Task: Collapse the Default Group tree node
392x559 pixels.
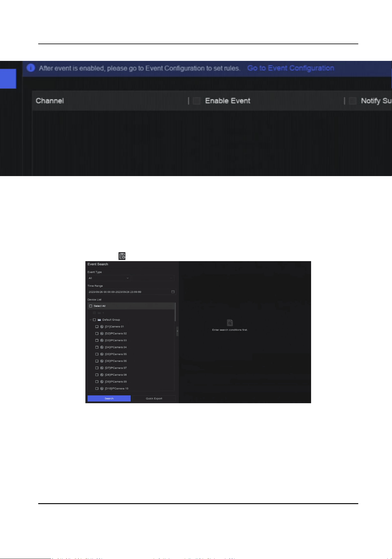Action: click(x=90, y=320)
